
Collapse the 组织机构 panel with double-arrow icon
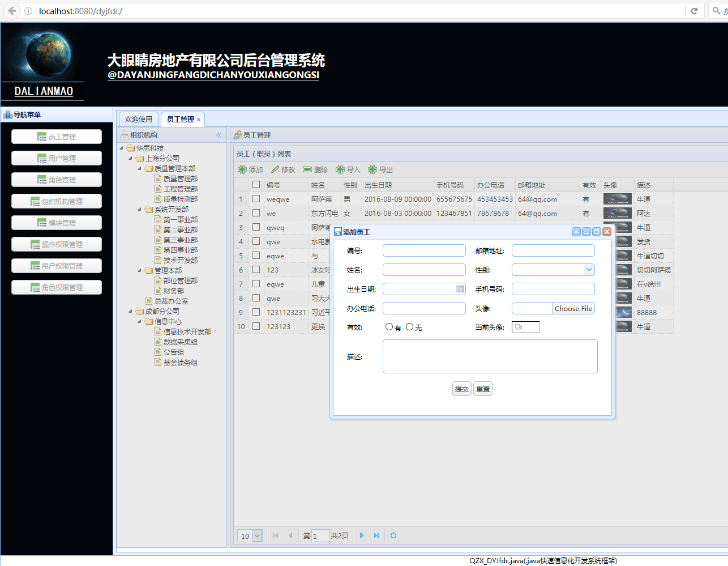[x=219, y=135]
